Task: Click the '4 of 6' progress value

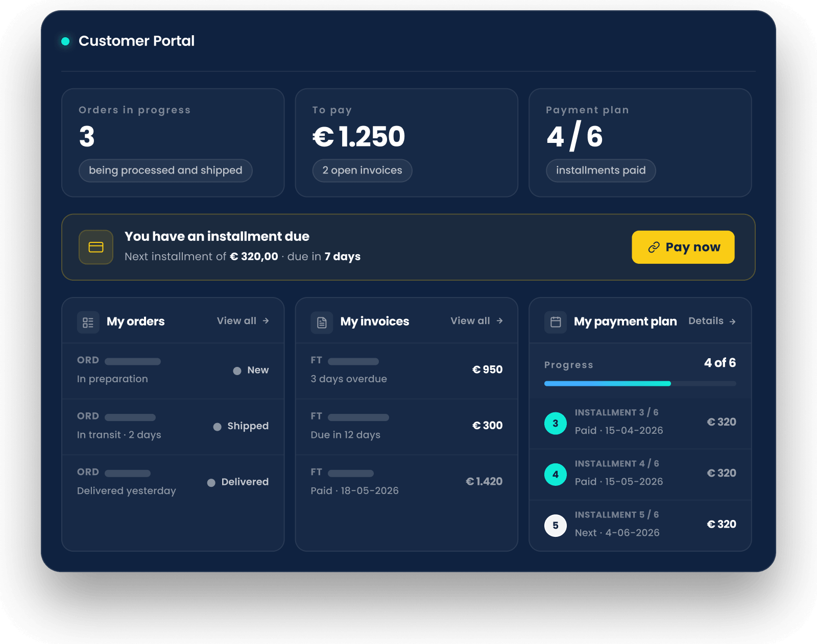Action: coord(720,363)
